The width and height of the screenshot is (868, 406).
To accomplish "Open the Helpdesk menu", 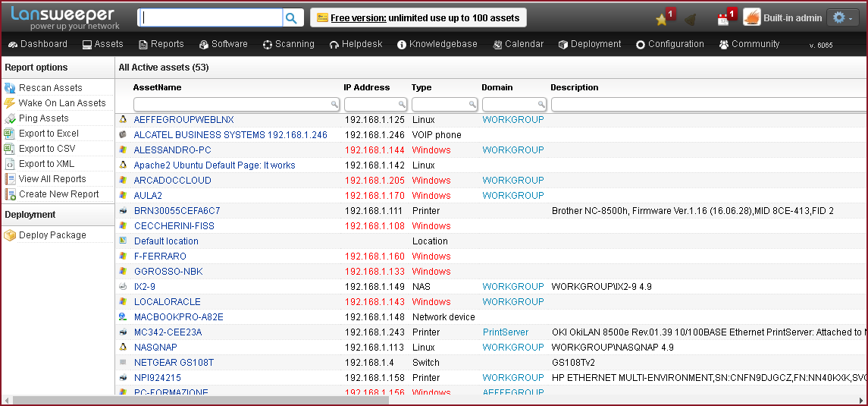I will click(356, 44).
